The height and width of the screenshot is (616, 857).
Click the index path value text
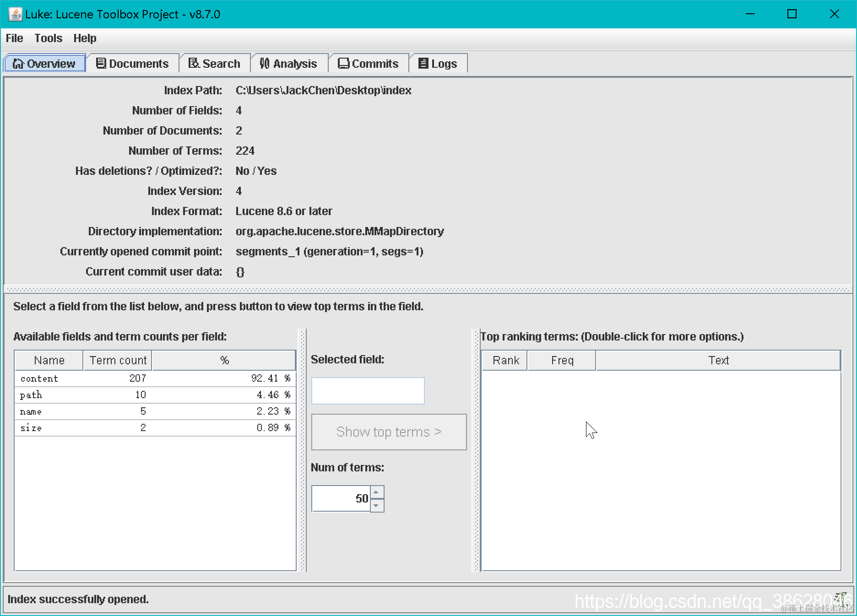pos(324,91)
